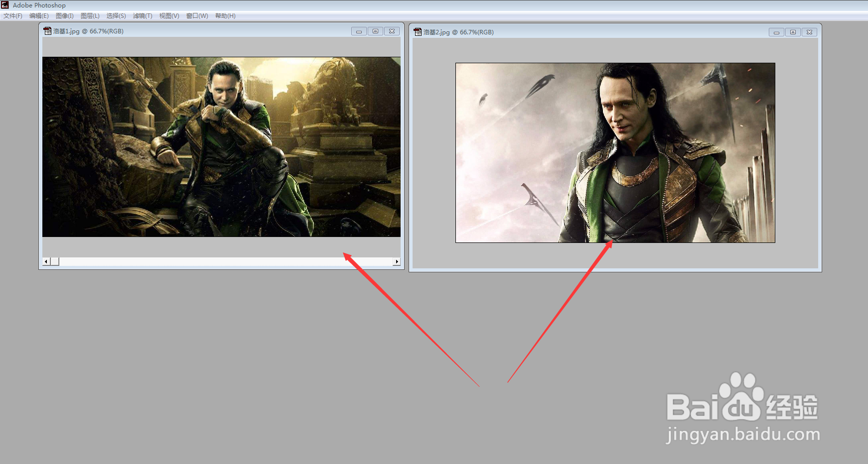Click the seated Loki image canvas

coord(221,147)
